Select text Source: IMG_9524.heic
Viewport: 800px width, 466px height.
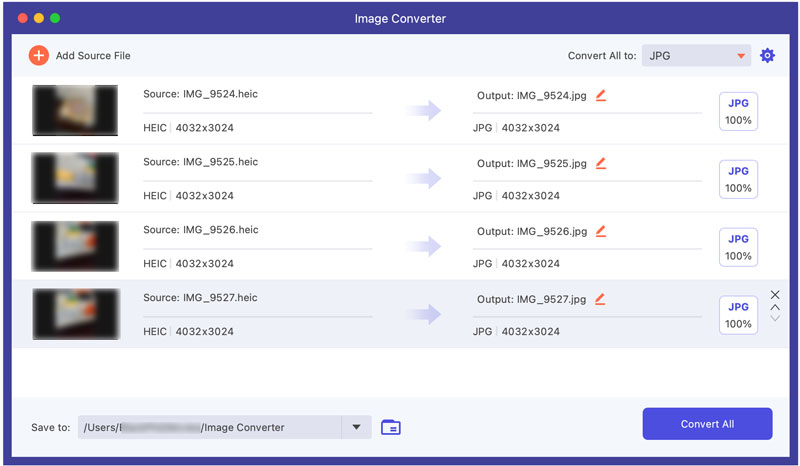click(x=201, y=94)
